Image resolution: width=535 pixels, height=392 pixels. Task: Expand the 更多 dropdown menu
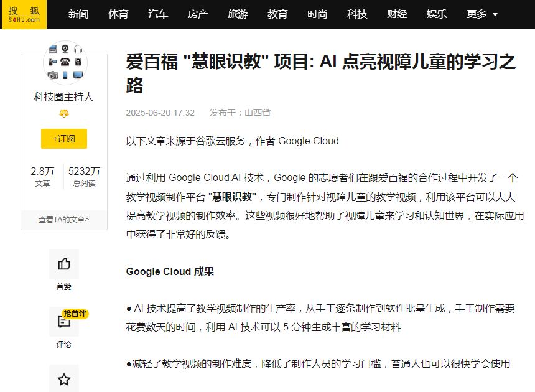(x=482, y=14)
